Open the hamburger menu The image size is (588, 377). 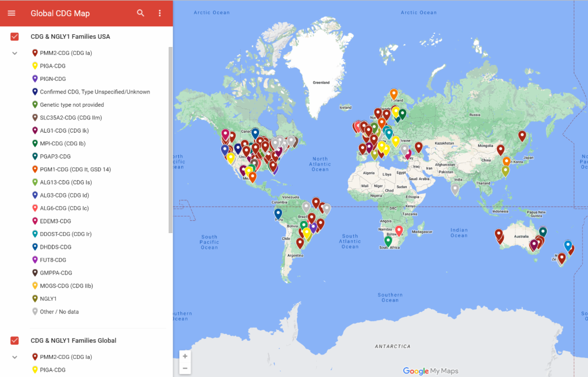coord(12,13)
